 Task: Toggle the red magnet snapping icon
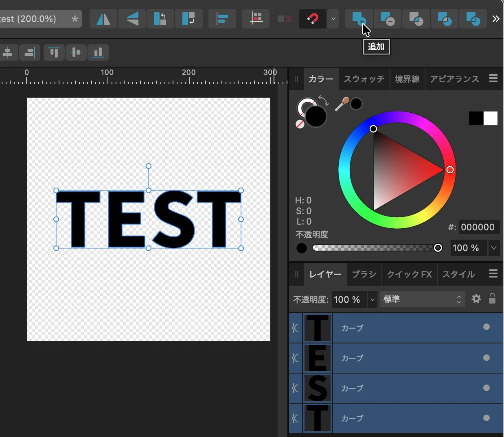point(312,19)
